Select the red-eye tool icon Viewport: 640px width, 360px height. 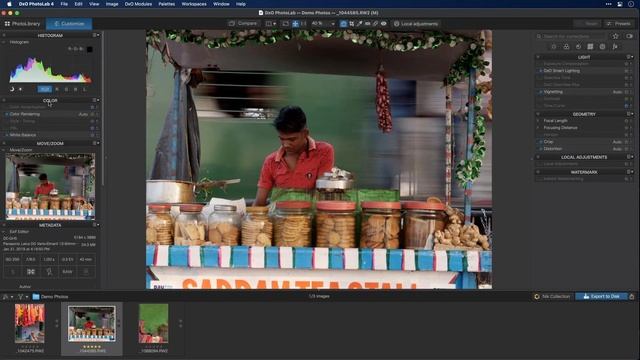pos(384,24)
